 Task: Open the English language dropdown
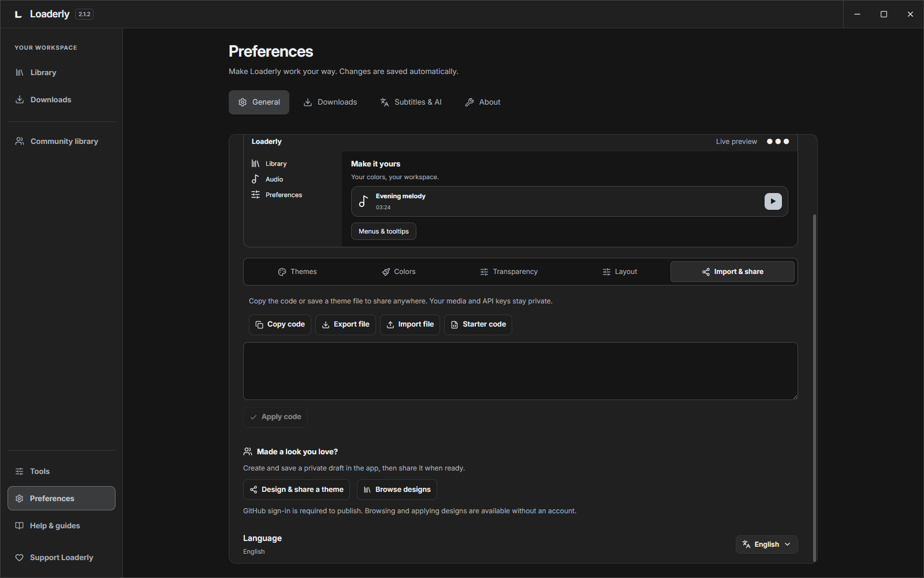[x=767, y=544]
